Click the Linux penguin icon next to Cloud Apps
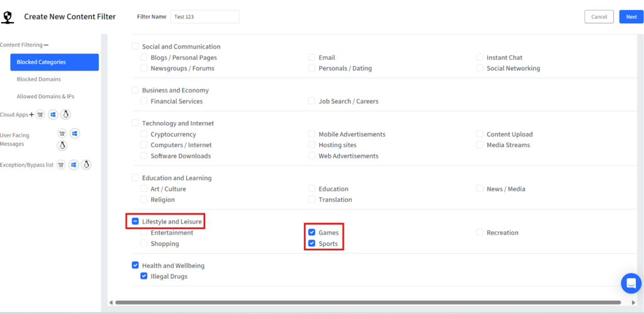 pyautogui.click(x=65, y=115)
